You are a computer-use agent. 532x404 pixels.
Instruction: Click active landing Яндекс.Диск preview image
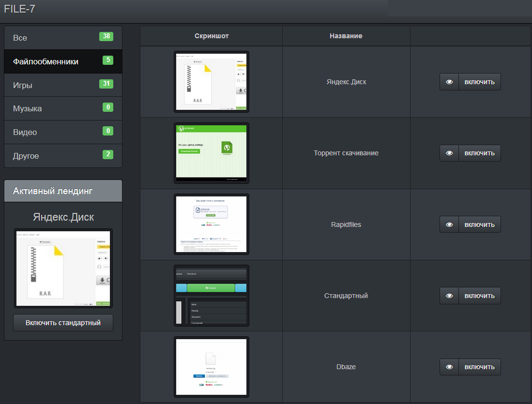tap(63, 268)
